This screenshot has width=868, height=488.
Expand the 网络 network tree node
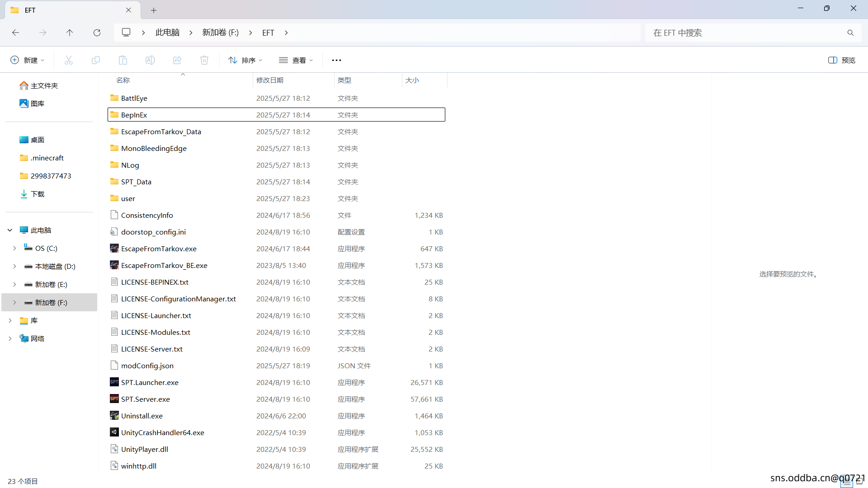10,338
